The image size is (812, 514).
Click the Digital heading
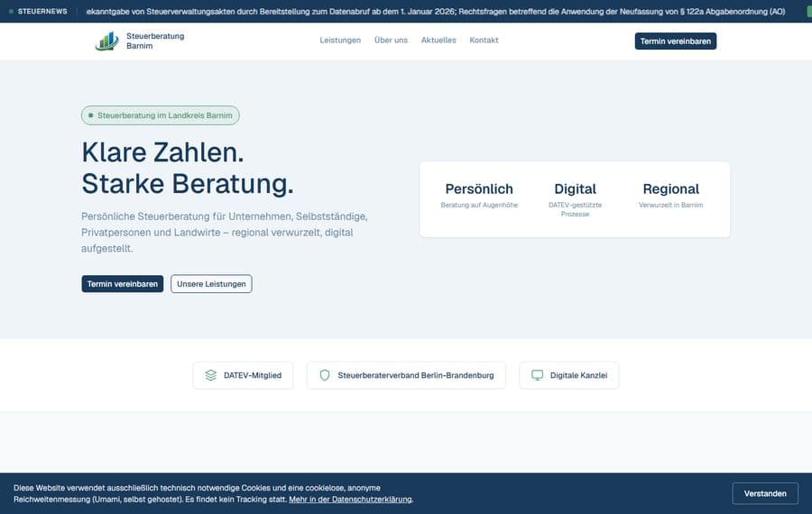[575, 189]
